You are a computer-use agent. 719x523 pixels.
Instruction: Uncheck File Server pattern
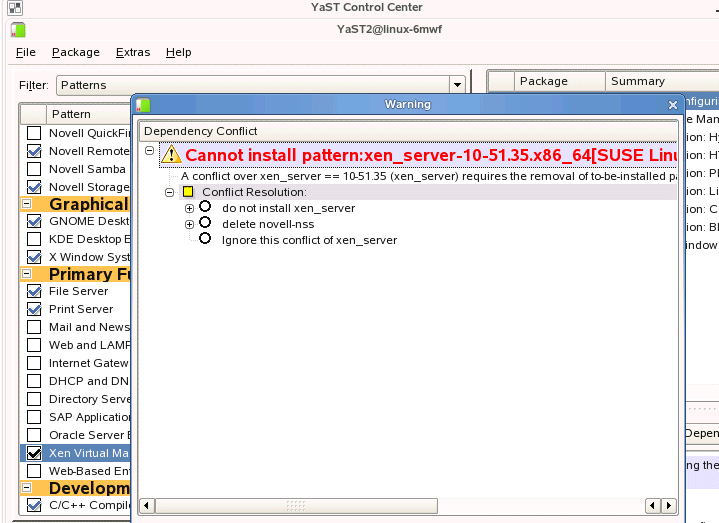tap(34, 291)
